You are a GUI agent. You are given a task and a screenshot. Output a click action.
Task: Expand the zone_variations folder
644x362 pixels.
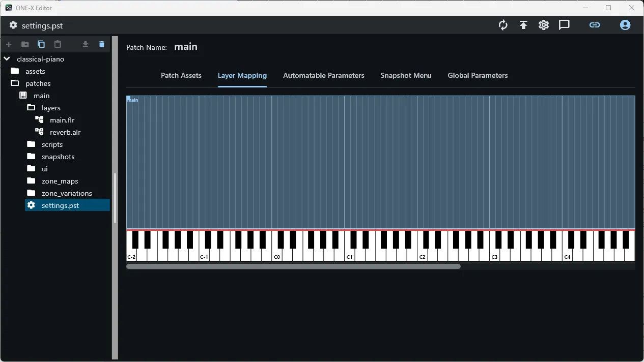(31, 193)
